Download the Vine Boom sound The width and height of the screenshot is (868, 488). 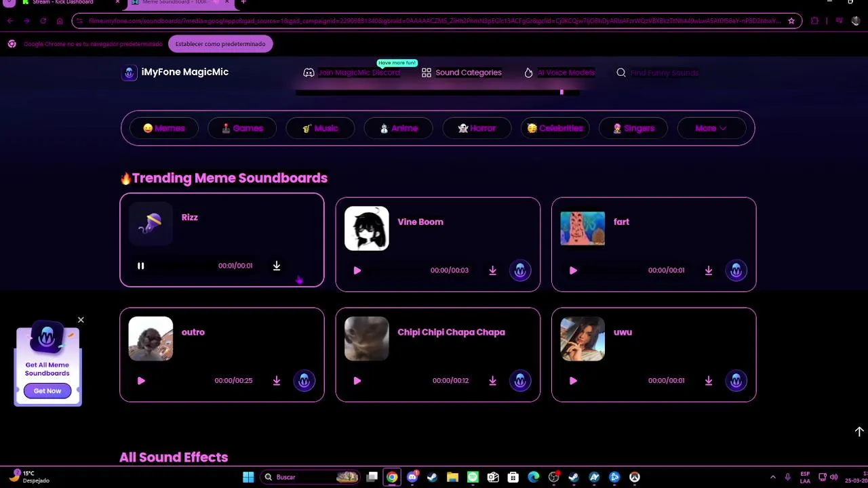(x=493, y=270)
